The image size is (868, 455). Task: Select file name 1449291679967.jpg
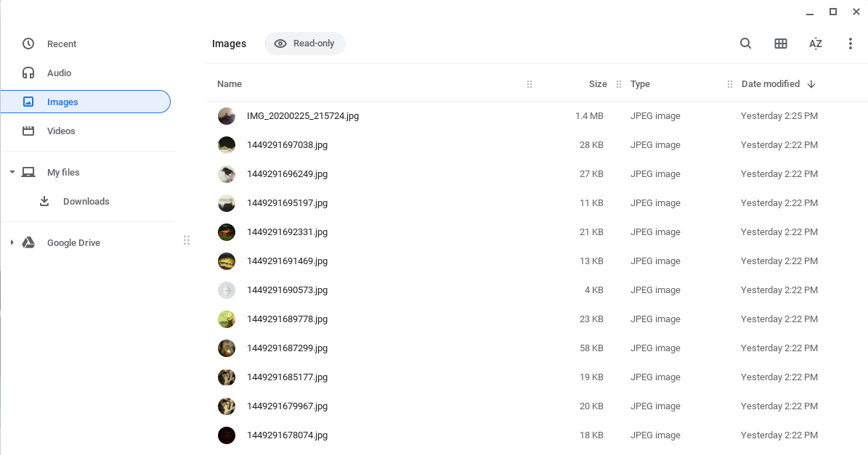(x=288, y=406)
